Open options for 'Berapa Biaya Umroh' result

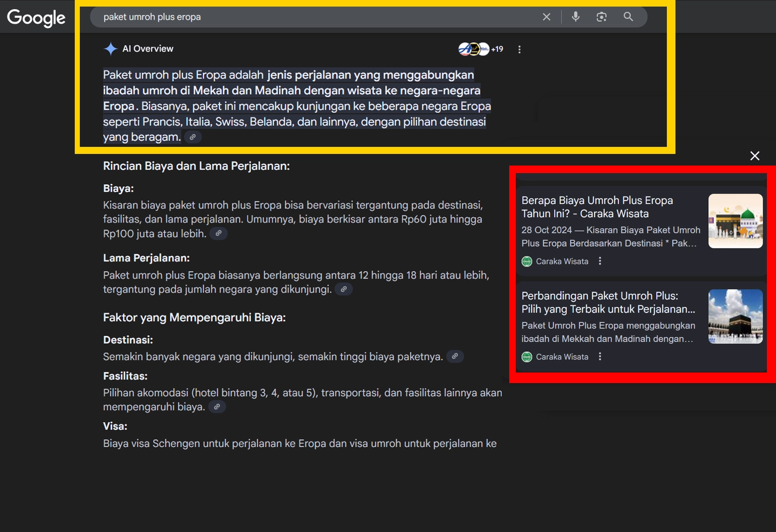tap(600, 261)
